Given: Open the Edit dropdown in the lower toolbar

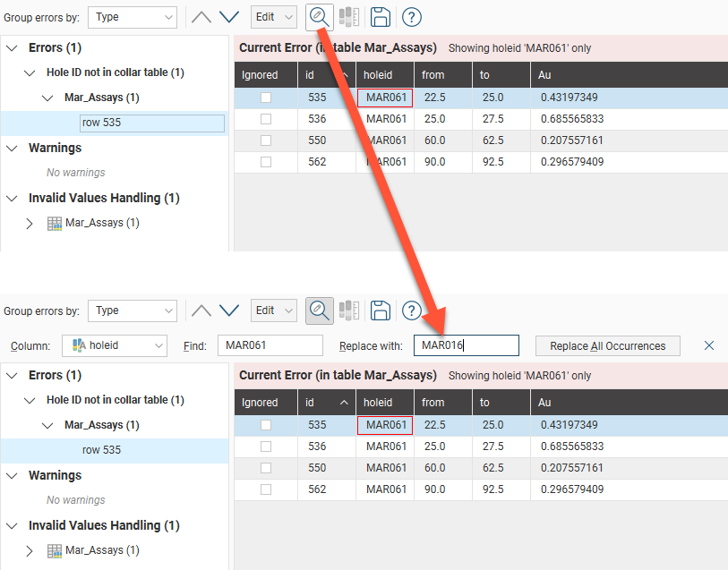Looking at the screenshot, I should [273, 311].
